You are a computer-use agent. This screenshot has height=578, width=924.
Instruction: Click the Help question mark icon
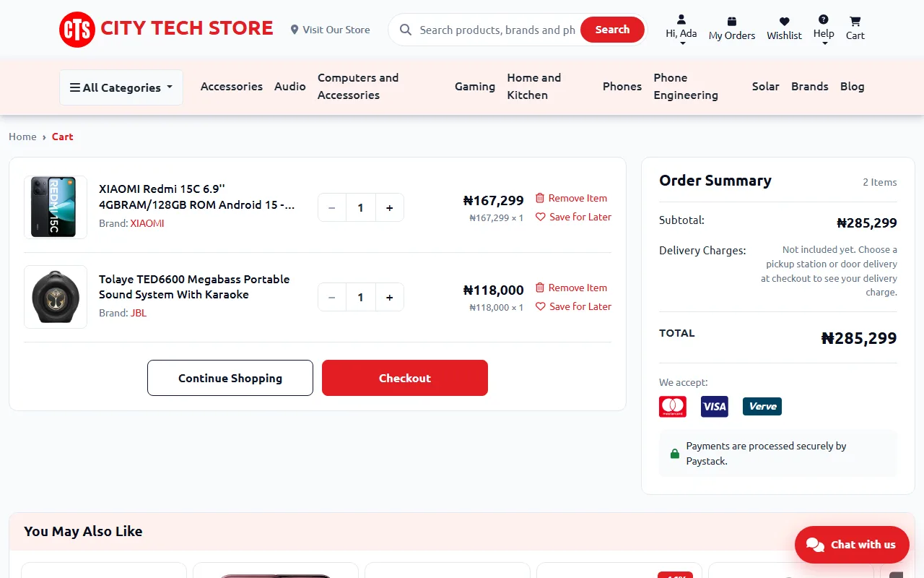(824, 20)
